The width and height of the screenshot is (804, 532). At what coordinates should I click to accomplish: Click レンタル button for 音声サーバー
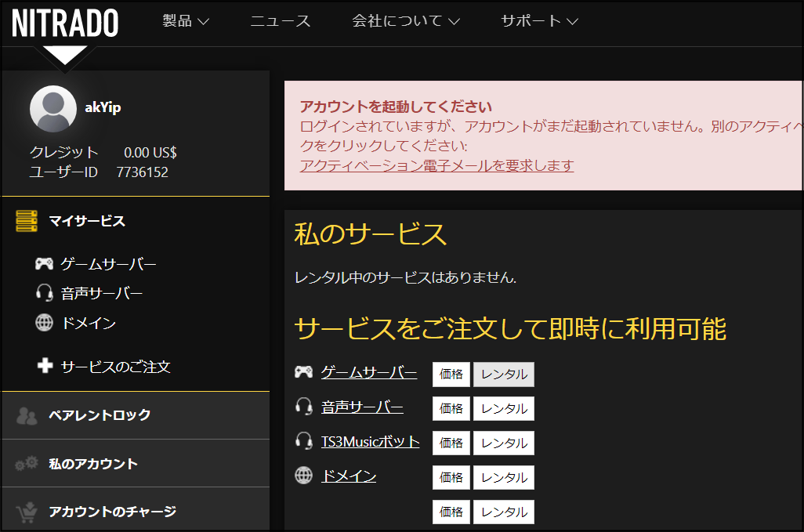pos(504,408)
